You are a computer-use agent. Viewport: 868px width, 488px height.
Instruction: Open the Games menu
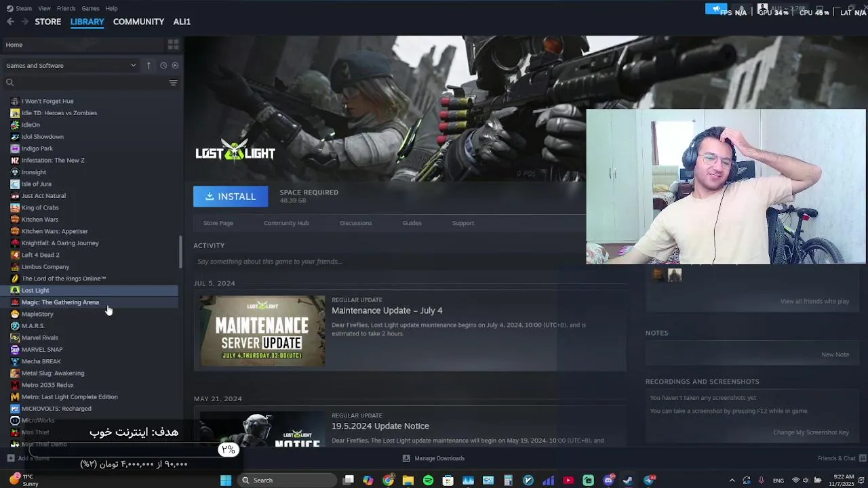click(x=90, y=8)
